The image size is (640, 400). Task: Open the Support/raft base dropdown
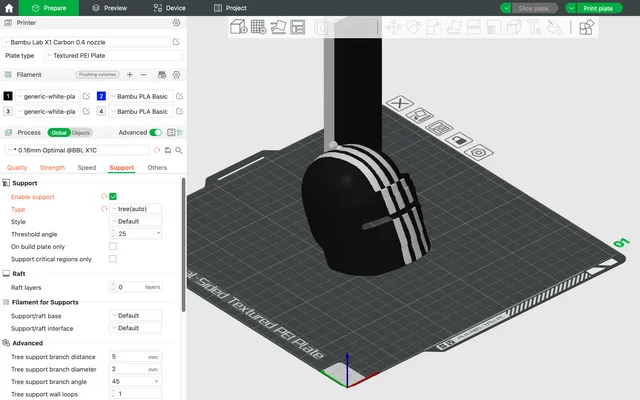click(136, 316)
